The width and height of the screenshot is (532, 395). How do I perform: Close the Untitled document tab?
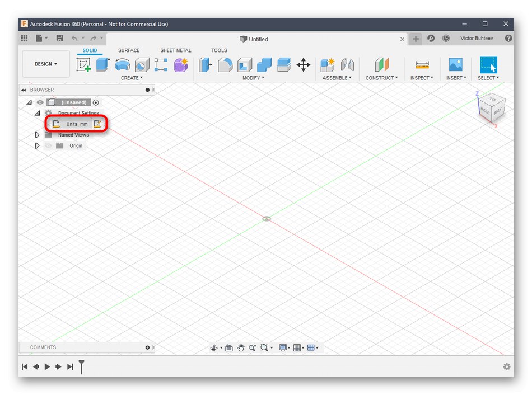pyautogui.click(x=402, y=39)
